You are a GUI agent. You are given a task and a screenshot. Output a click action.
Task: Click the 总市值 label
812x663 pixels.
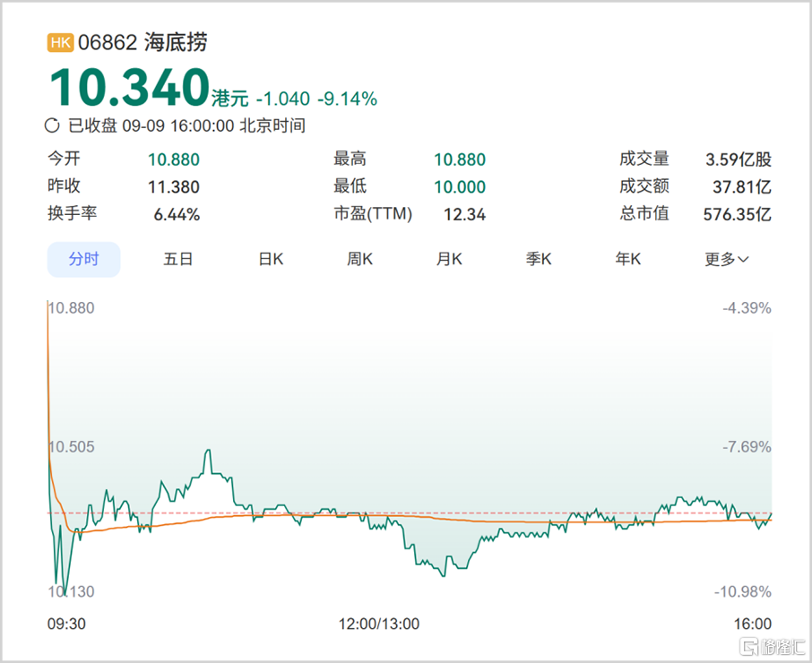coord(644,213)
